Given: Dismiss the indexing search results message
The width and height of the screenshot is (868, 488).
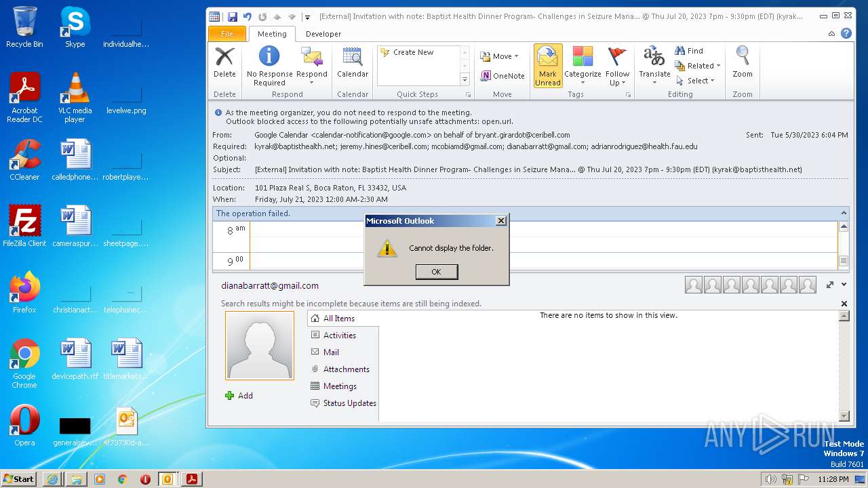Looking at the screenshot, I should (x=844, y=304).
